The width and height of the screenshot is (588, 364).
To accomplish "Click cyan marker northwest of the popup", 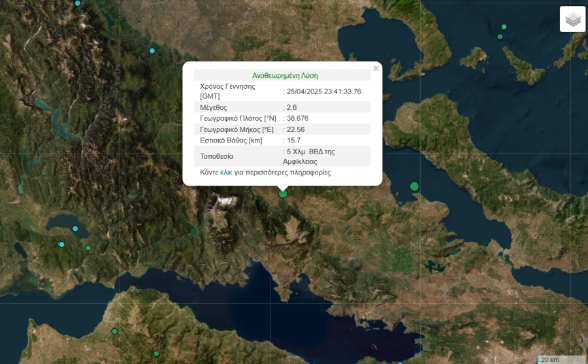I will 152,51.
